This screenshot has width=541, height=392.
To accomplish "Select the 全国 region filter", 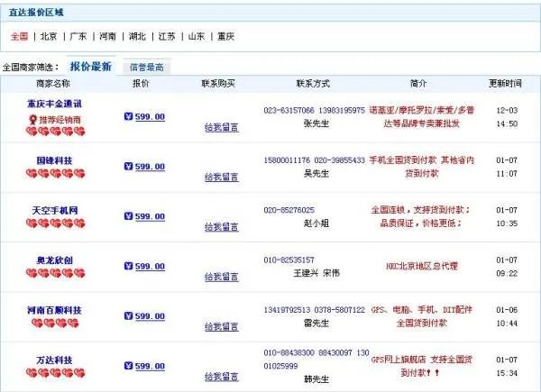I will pyautogui.click(x=19, y=36).
